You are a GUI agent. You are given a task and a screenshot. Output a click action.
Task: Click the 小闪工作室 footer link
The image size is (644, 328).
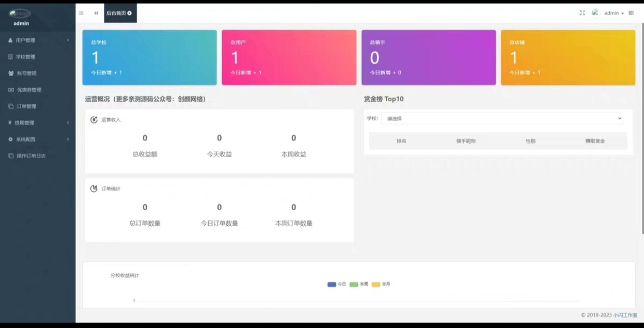pyautogui.click(x=625, y=315)
